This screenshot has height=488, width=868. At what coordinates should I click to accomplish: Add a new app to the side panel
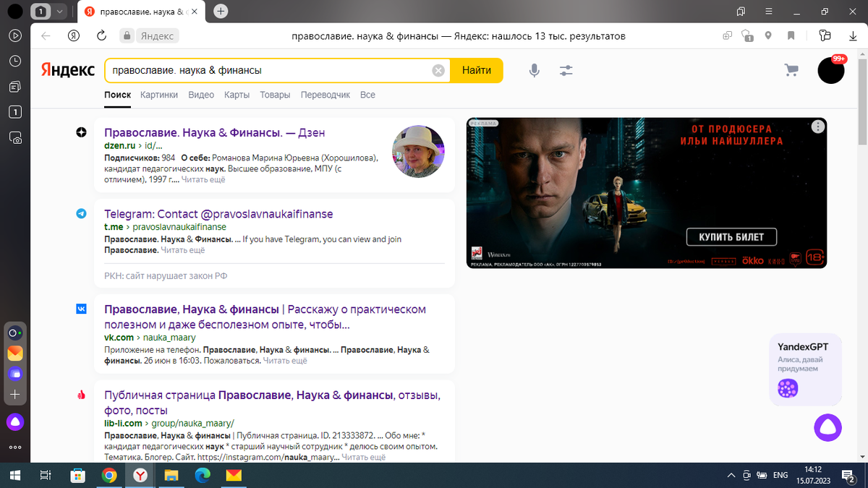(x=15, y=395)
